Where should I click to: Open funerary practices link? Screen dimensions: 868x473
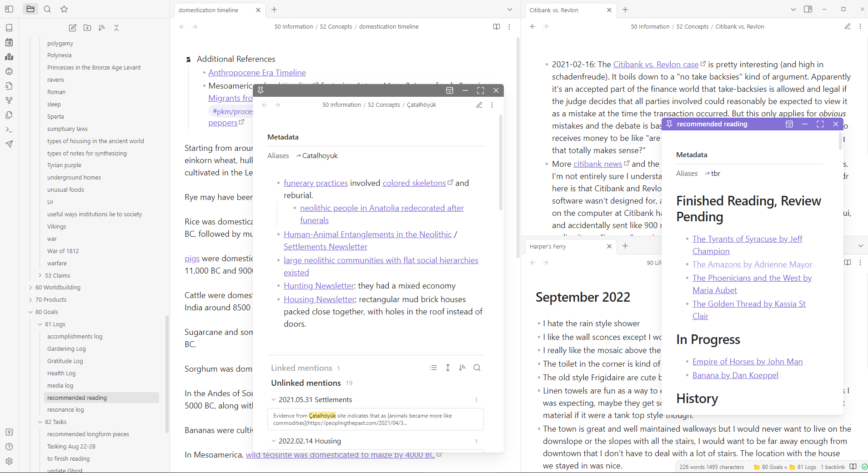point(316,183)
